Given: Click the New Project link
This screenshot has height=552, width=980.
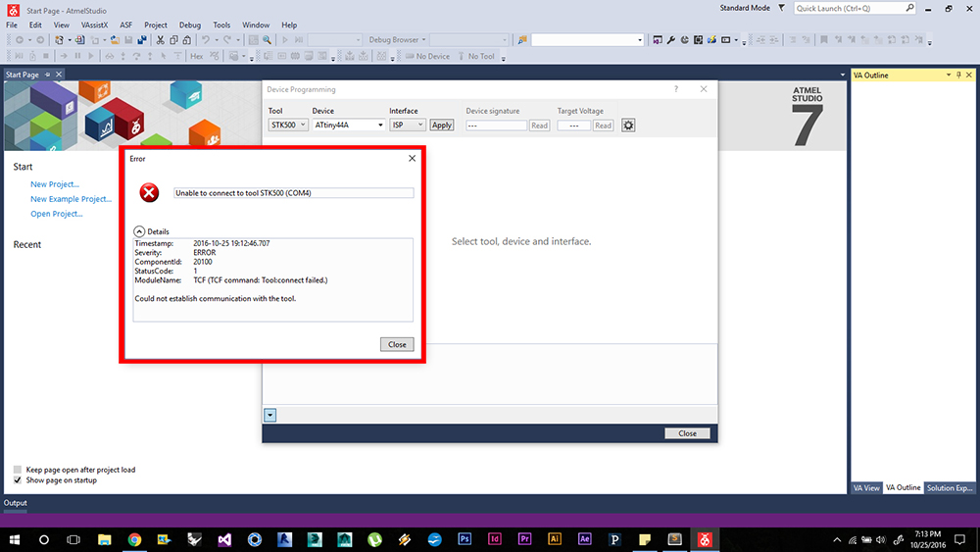Looking at the screenshot, I should [x=55, y=184].
